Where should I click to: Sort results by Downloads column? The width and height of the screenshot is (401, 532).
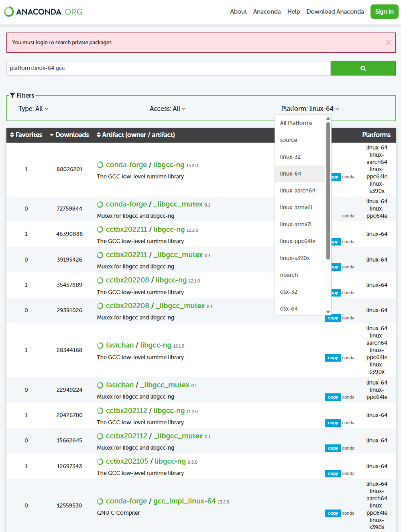(69, 135)
